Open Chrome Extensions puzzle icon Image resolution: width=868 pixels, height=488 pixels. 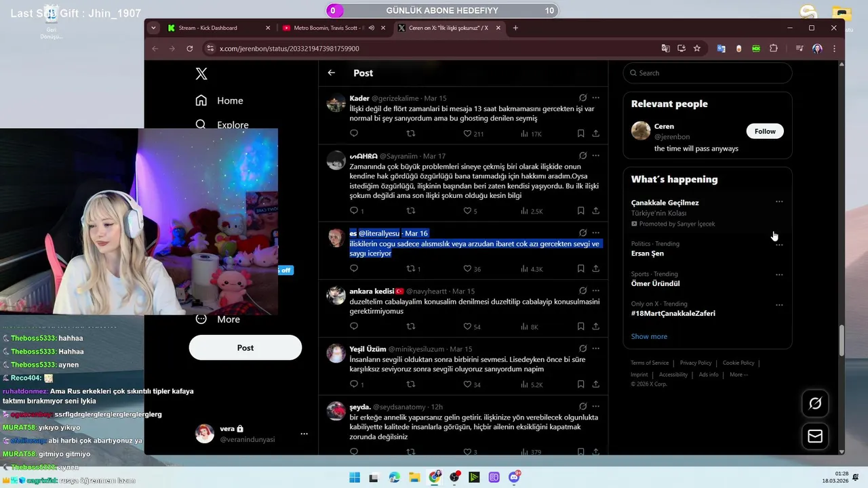click(x=774, y=48)
